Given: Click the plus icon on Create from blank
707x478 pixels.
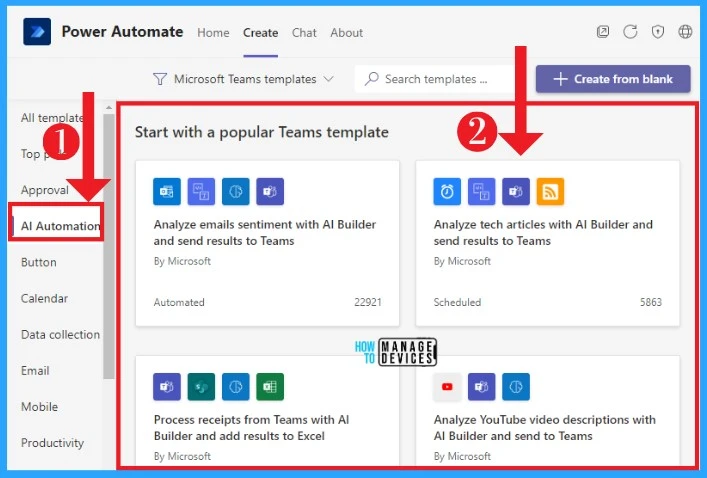Looking at the screenshot, I should (560, 79).
